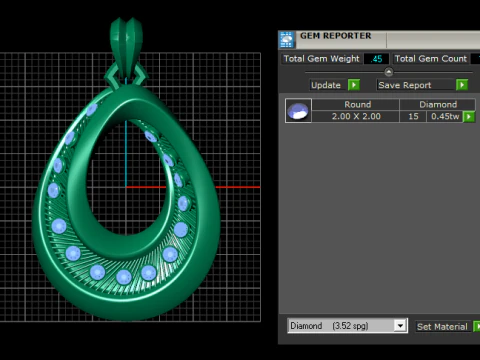Click the Diamond material cell

[438, 105]
